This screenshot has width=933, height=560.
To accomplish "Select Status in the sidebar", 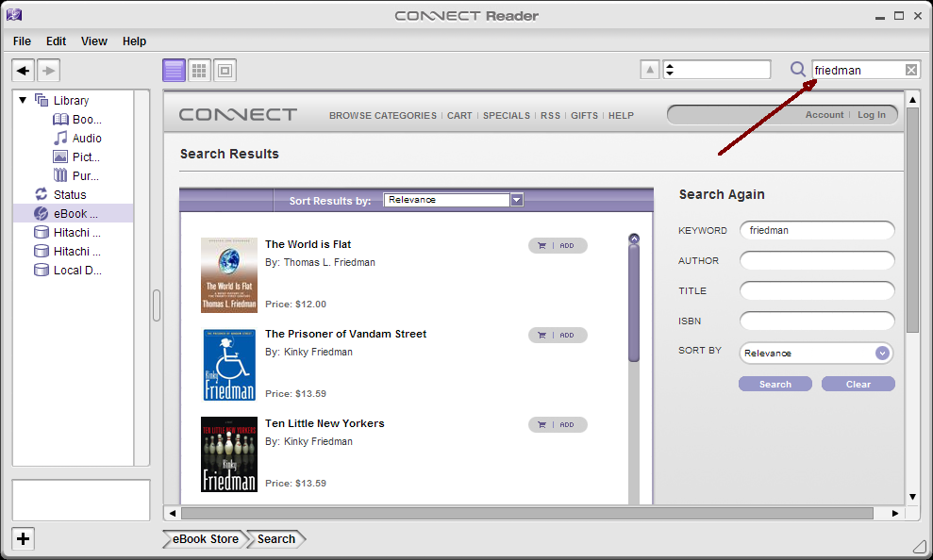I will pyautogui.click(x=60, y=194).
